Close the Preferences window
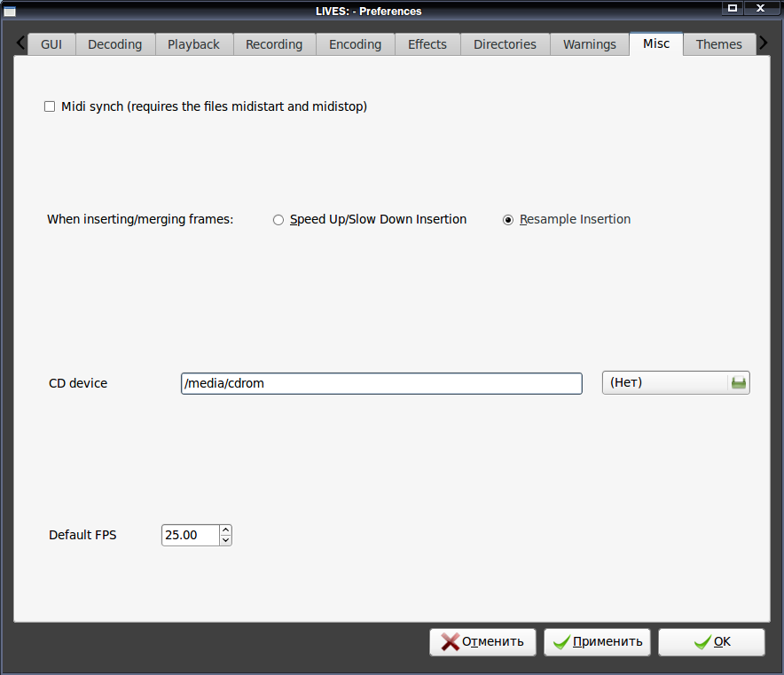 click(x=761, y=8)
